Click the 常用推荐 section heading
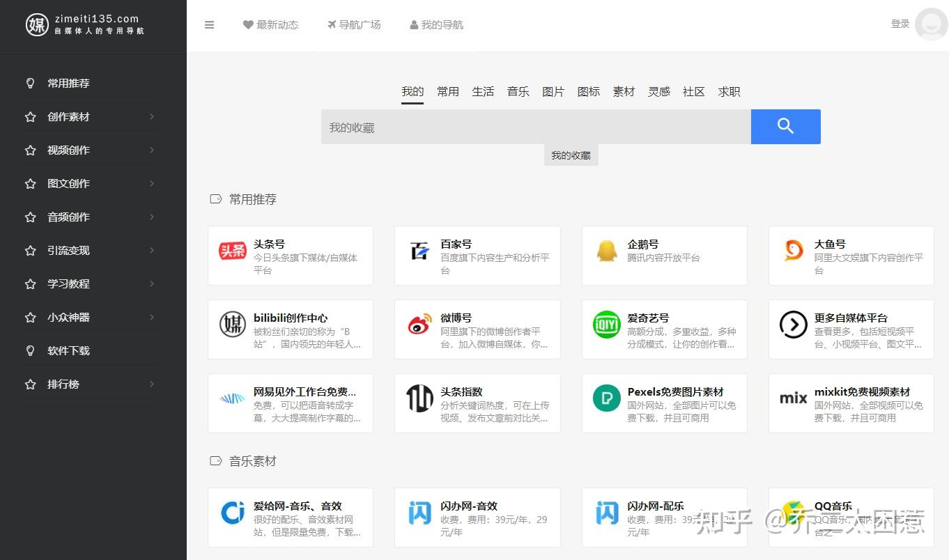949x560 pixels. click(253, 199)
